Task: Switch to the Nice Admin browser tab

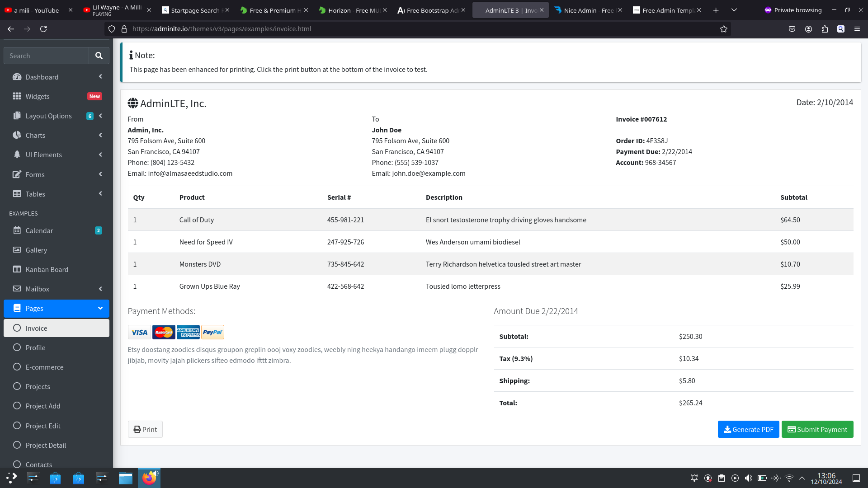Action: click(x=588, y=10)
